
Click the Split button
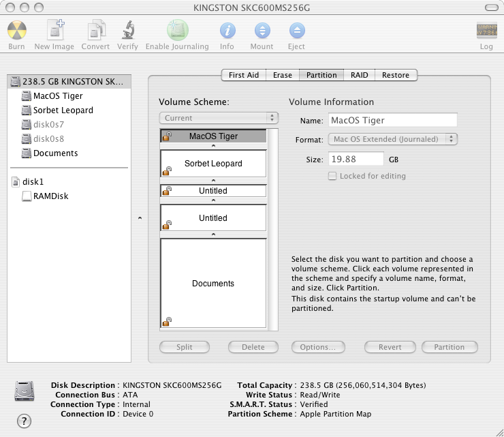tap(185, 347)
